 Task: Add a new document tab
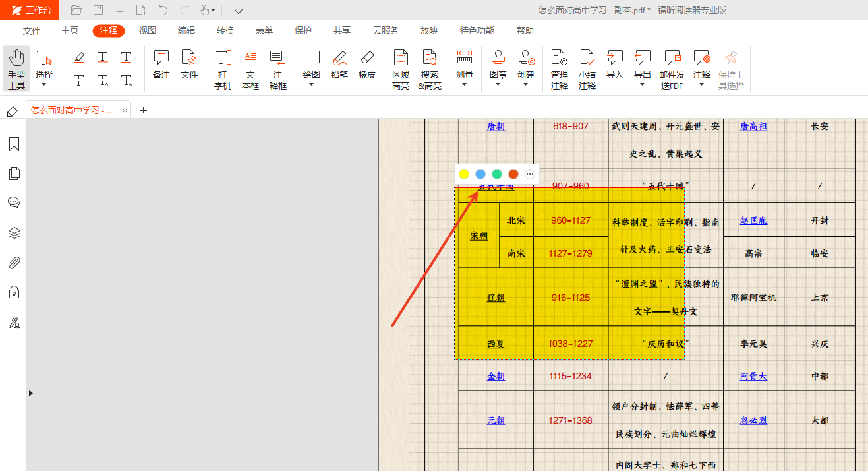point(144,110)
